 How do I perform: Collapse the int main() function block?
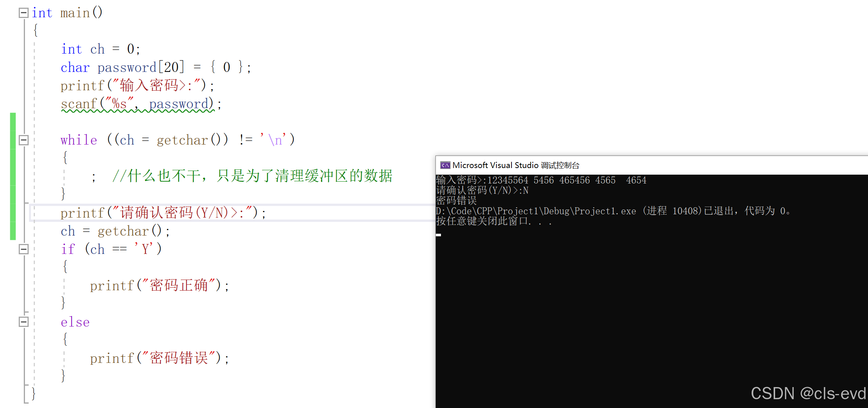tap(23, 13)
